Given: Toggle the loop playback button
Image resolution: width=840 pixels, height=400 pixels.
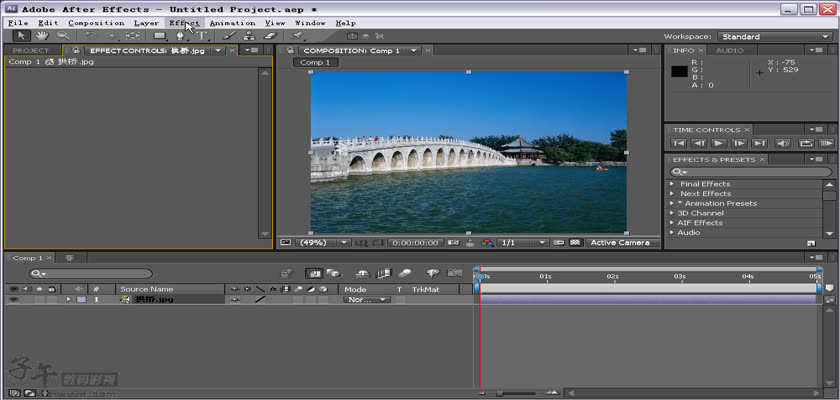Looking at the screenshot, I should click(x=806, y=143).
